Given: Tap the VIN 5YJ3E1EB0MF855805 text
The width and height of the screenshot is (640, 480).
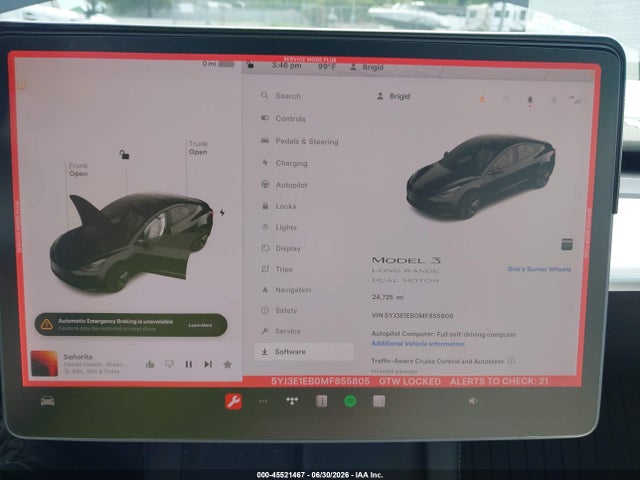Looking at the screenshot, I should coord(412,316).
